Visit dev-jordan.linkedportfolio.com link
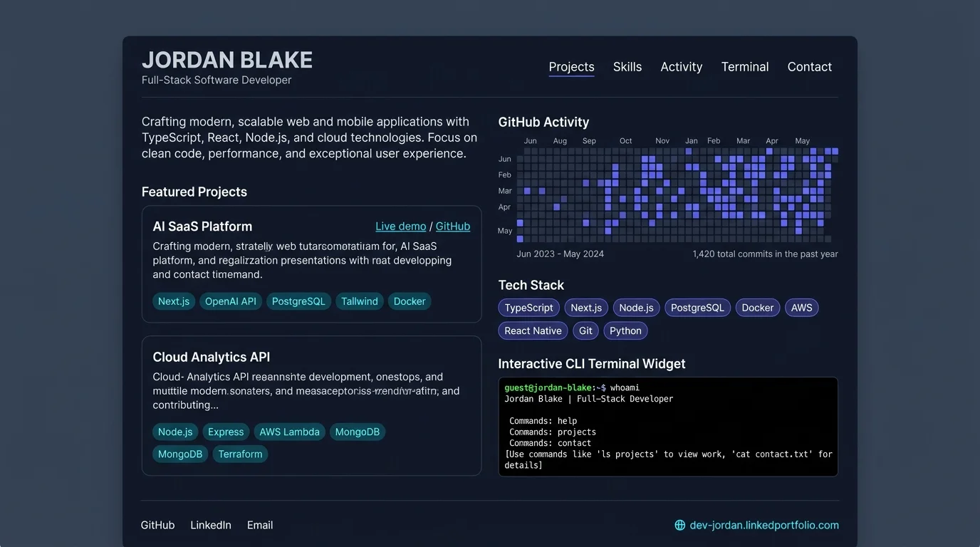This screenshot has width=980, height=547. (x=764, y=526)
